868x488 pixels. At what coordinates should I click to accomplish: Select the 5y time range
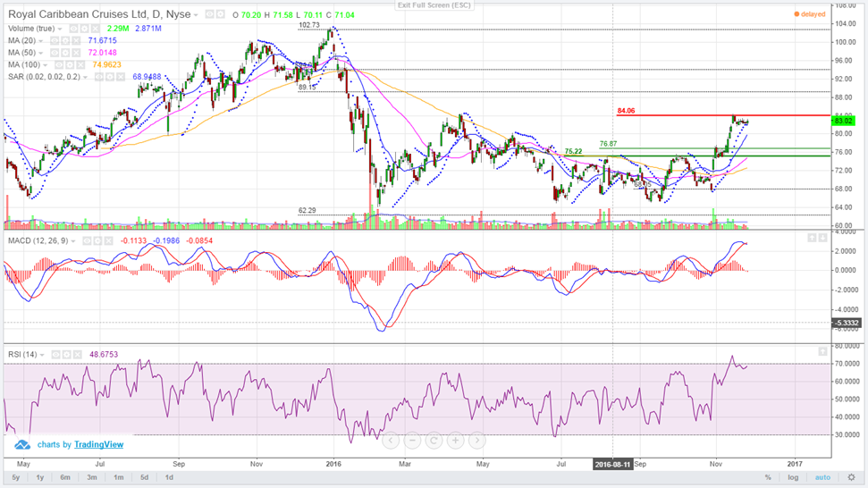pos(16,477)
